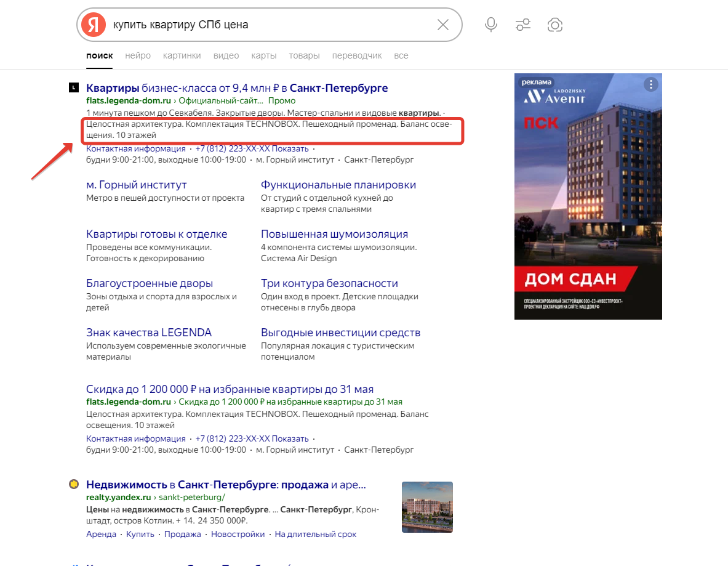
Task: Open the 'переводчик' tab
Action: (357, 55)
